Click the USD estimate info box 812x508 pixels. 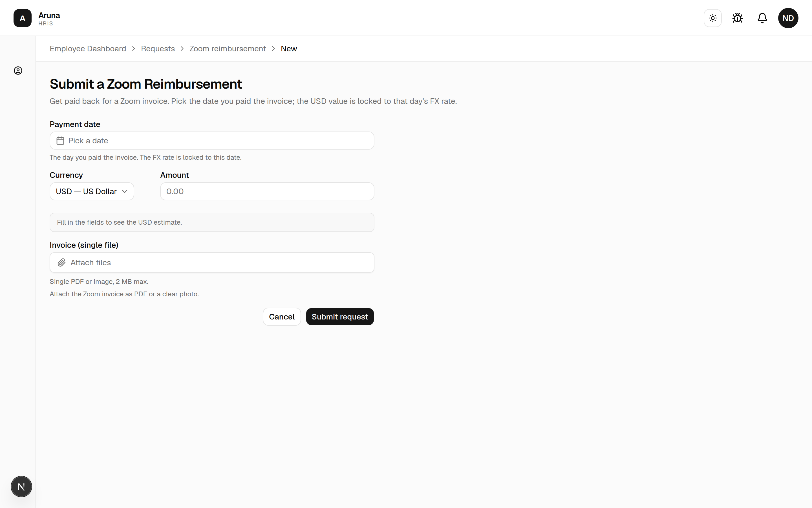coord(212,222)
